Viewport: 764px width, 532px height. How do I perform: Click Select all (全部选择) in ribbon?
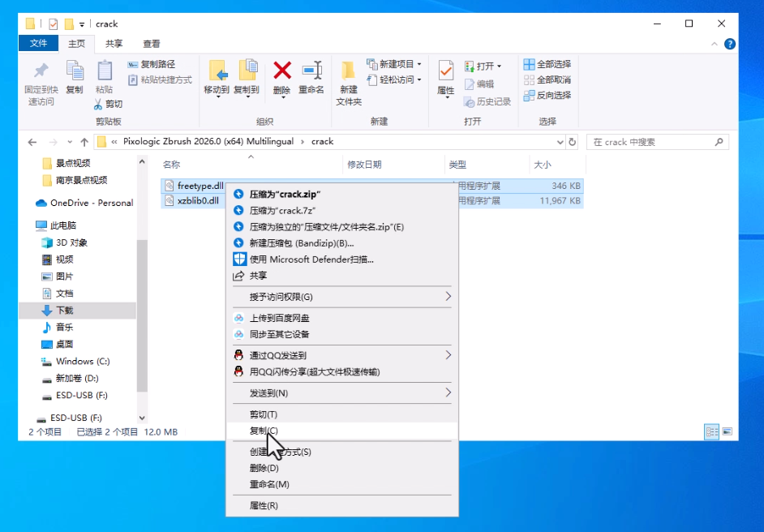click(x=547, y=64)
